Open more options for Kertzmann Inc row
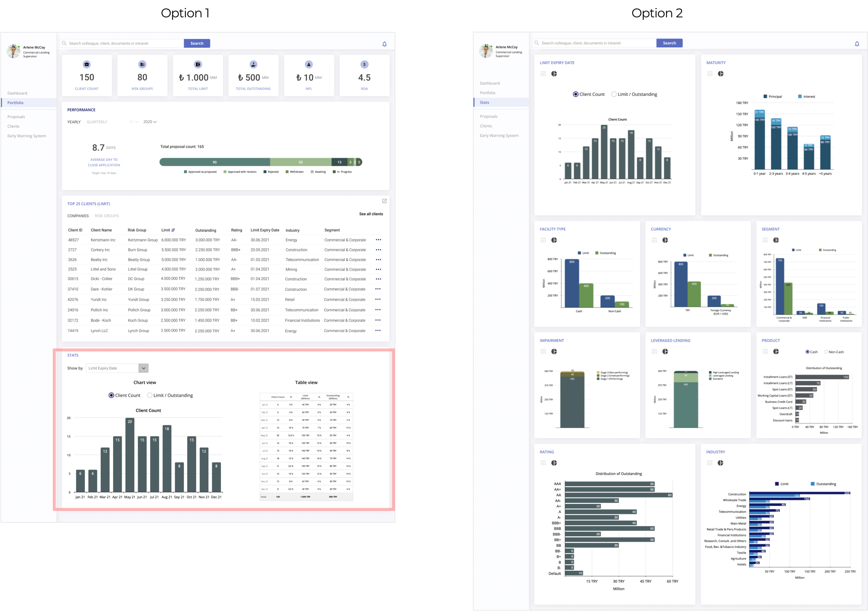This screenshot has height=611, width=868. click(x=378, y=240)
